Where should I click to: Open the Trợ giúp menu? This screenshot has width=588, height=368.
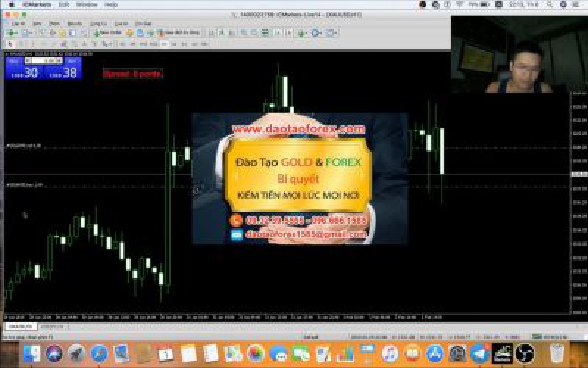tap(143, 24)
